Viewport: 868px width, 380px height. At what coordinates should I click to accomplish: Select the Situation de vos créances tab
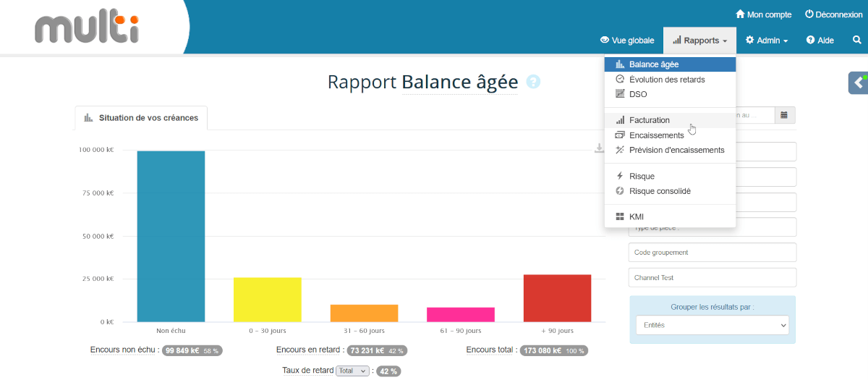tap(141, 118)
